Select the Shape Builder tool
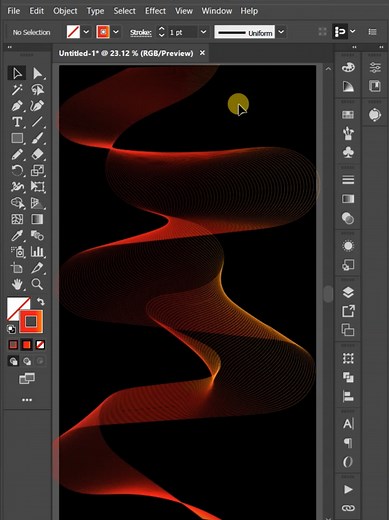389x520 pixels. point(17,203)
